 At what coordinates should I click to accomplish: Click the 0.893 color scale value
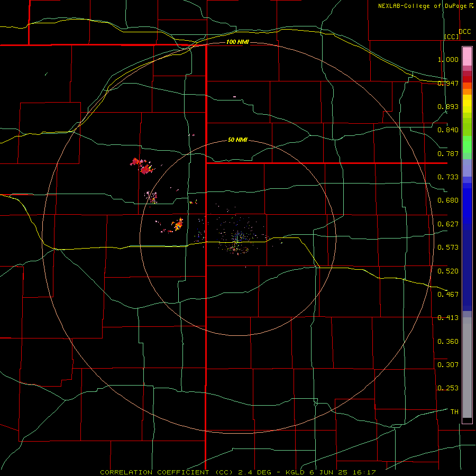[x=448, y=106]
